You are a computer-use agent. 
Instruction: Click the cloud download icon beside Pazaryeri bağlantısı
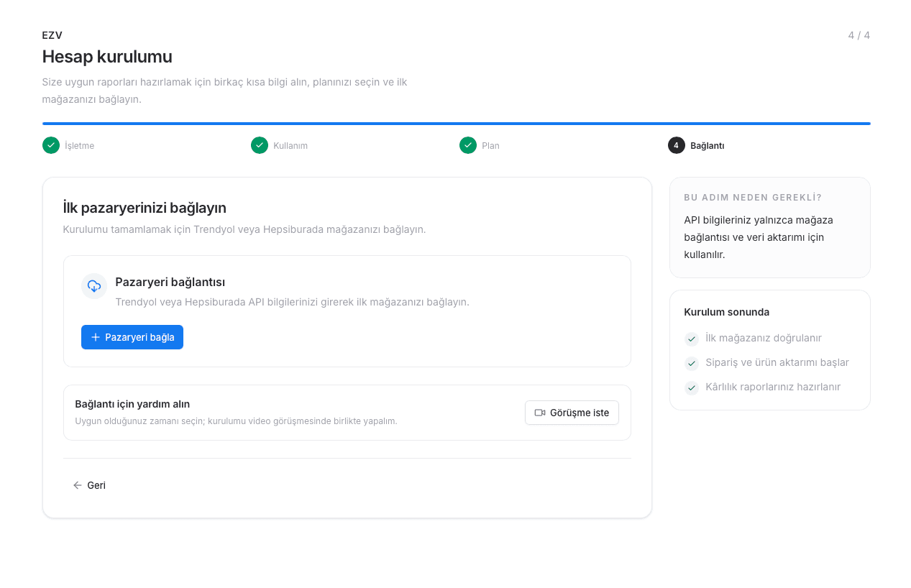(x=94, y=286)
